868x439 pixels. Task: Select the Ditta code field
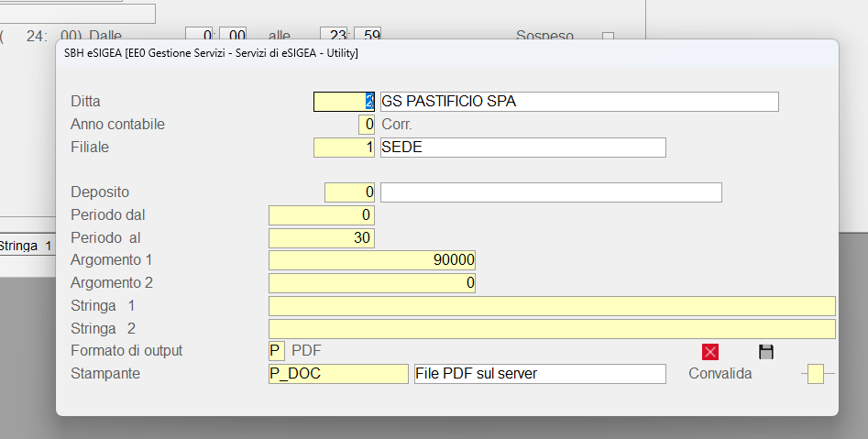point(344,102)
